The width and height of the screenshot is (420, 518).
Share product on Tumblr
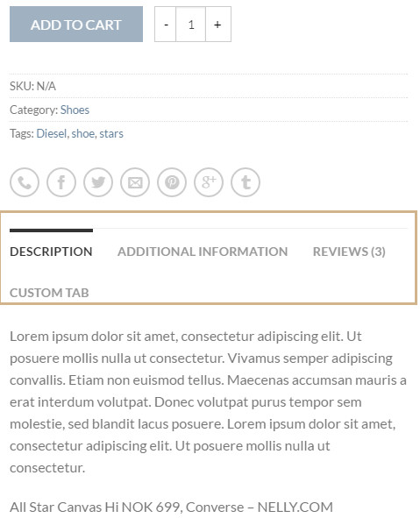tap(246, 182)
